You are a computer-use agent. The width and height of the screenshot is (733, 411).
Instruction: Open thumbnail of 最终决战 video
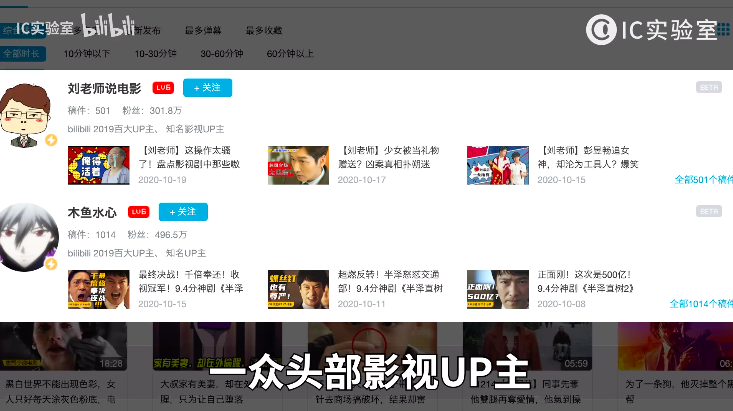[99, 289]
